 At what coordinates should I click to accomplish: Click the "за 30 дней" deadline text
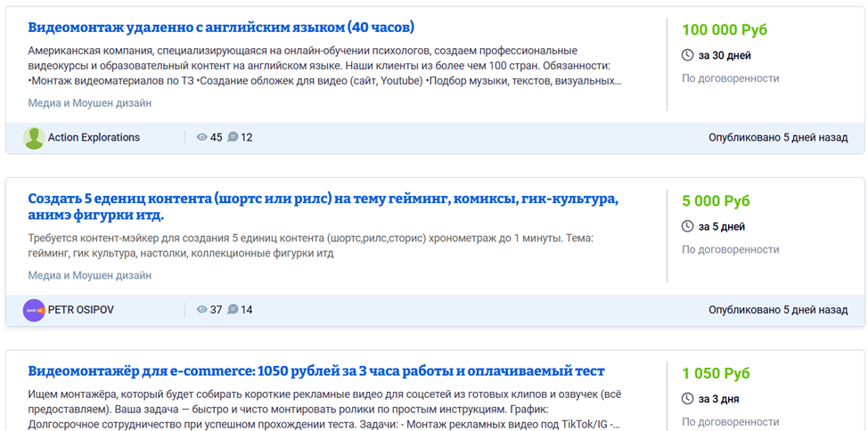tap(725, 55)
